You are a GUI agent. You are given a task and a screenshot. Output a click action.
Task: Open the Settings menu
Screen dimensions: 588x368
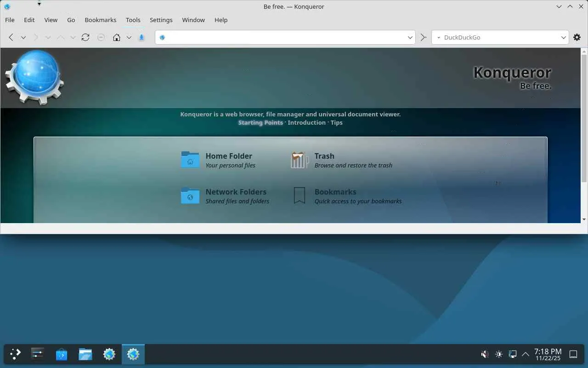click(161, 20)
